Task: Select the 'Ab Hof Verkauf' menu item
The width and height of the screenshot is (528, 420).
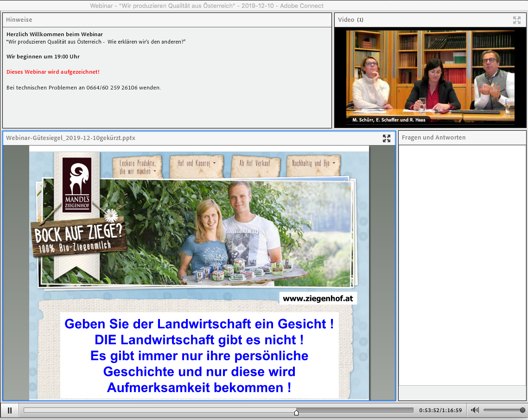Action: [255, 163]
